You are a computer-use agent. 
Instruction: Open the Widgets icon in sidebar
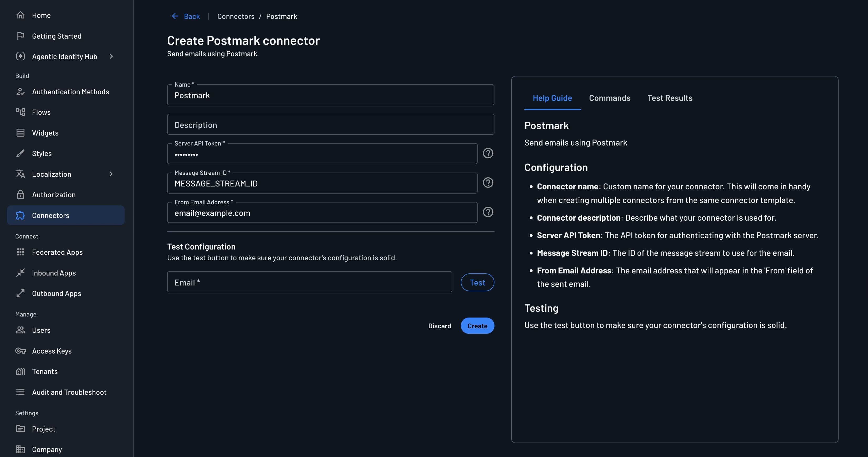pyautogui.click(x=20, y=133)
